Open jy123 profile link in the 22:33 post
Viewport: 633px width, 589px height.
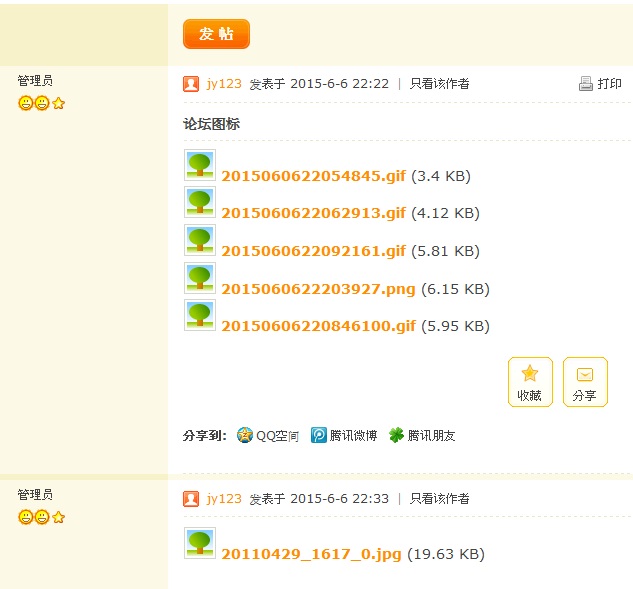pyautogui.click(x=224, y=499)
